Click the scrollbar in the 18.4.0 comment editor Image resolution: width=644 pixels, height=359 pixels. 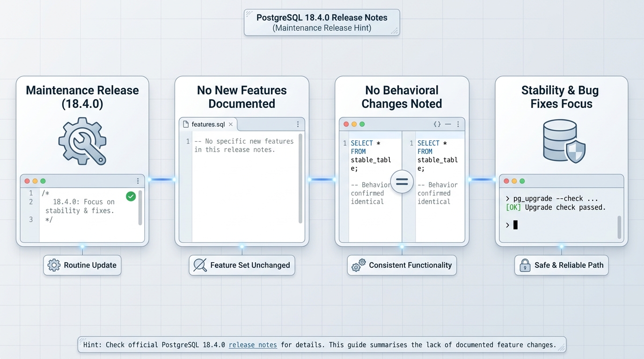(x=140, y=208)
